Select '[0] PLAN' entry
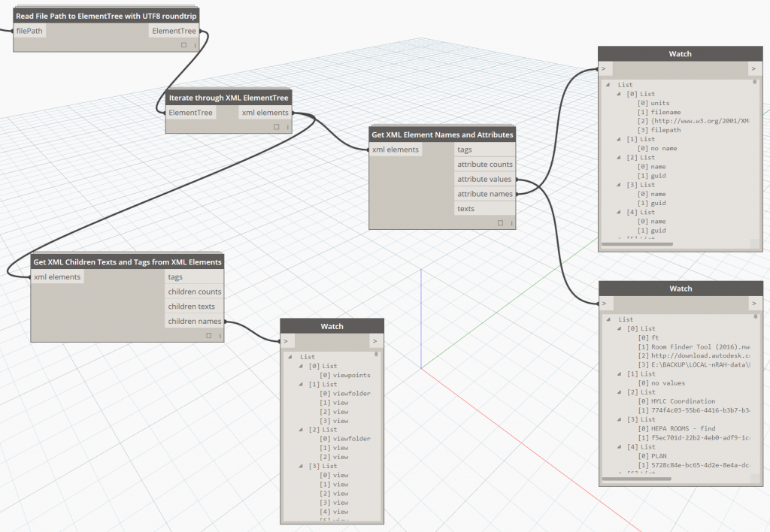Viewport: 770px width, 532px height. pos(652,456)
